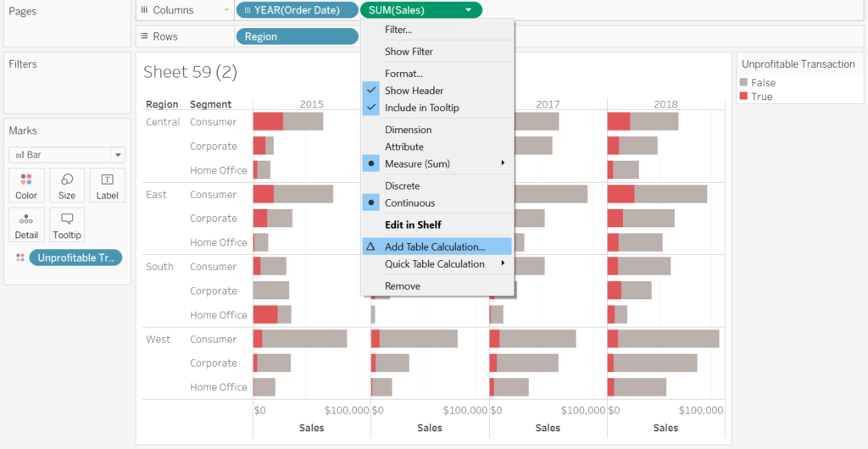Click the red bar for South Home Office 2015
This screenshot has width=868, height=449.
[265, 314]
